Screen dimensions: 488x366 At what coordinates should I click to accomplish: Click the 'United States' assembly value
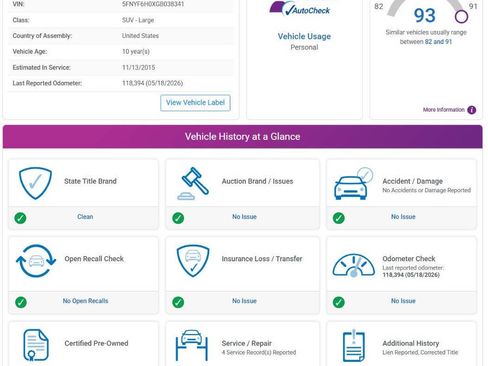point(140,36)
